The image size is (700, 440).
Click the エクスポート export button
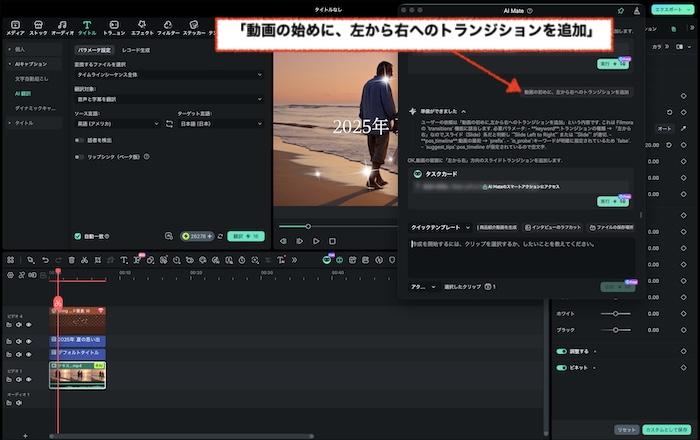[671, 9]
